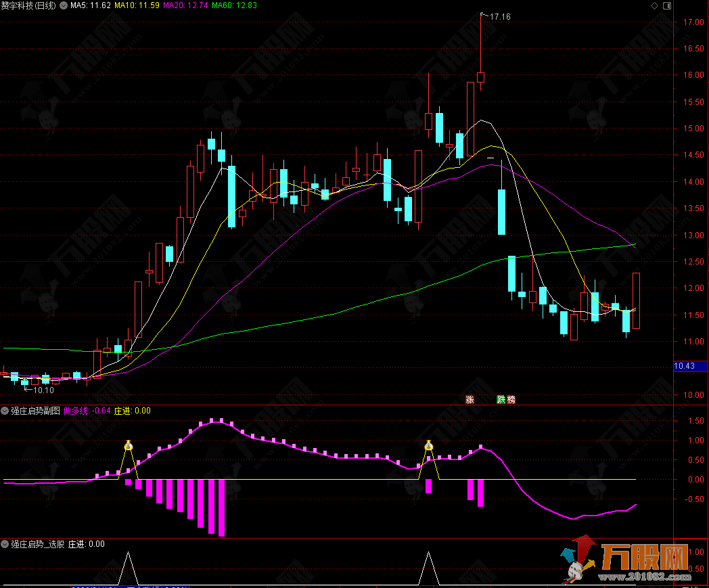Click the 涨 marker below the chart

click(x=470, y=399)
